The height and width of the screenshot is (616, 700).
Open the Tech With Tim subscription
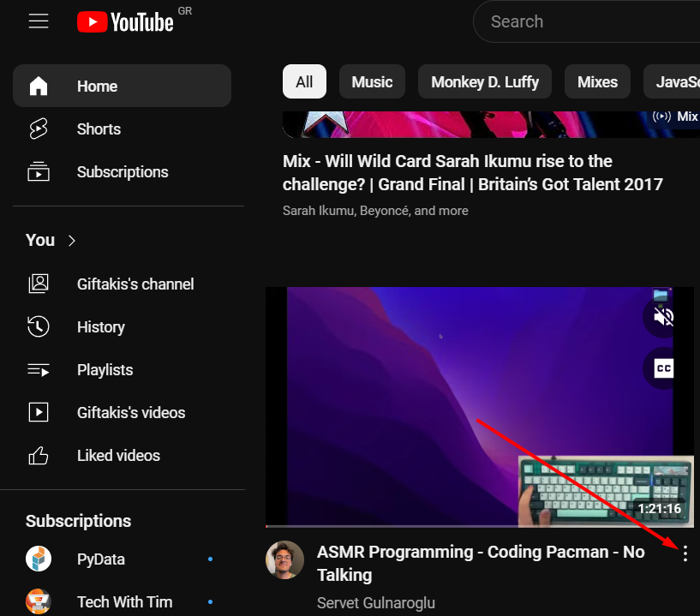coord(124,602)
